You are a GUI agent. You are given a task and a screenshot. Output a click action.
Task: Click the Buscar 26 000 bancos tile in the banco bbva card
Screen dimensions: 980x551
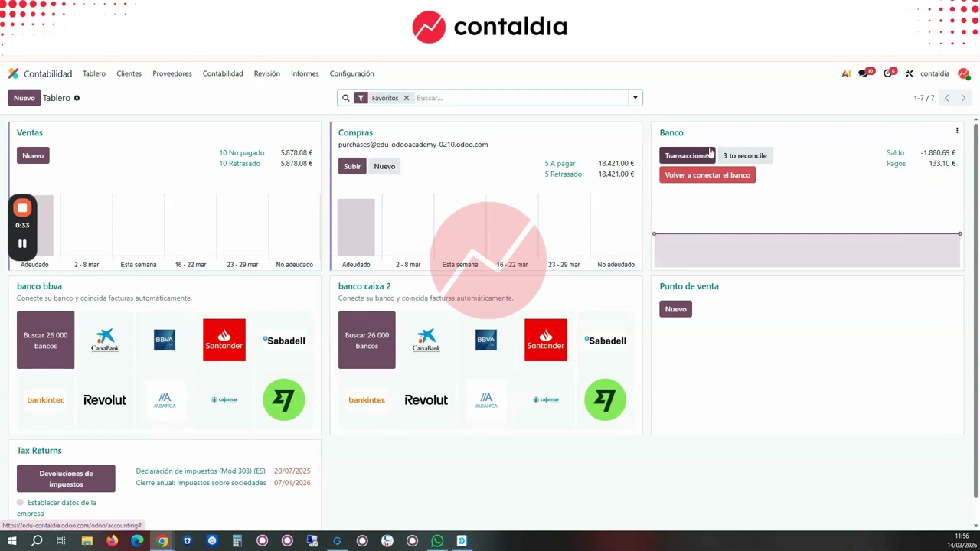click(45, 340)
